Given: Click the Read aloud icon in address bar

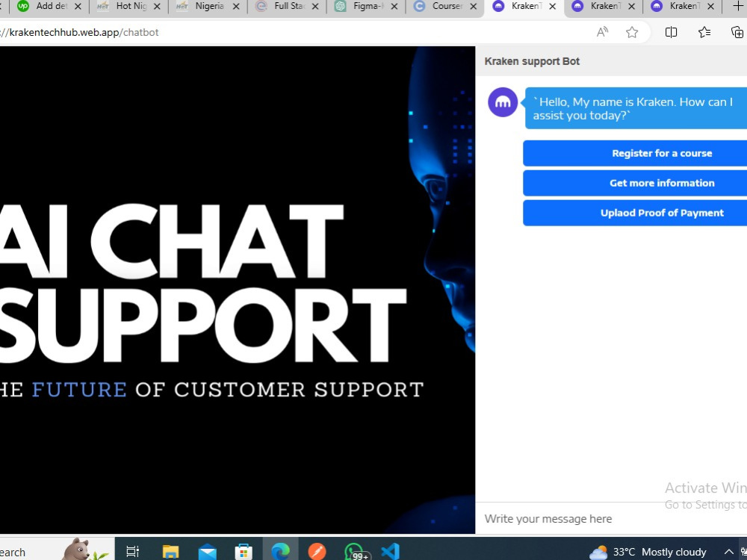Looking at the screenshot, I should tap(602, 32).
